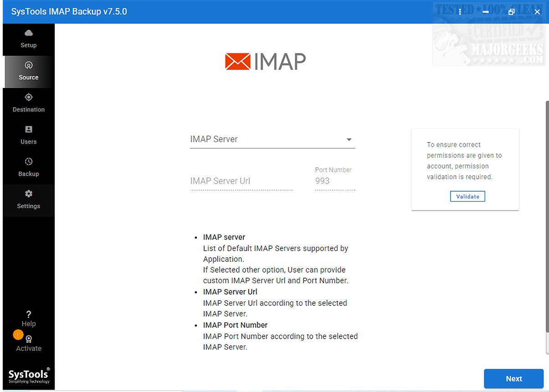Click the permission validation required message

click(464, 161)
